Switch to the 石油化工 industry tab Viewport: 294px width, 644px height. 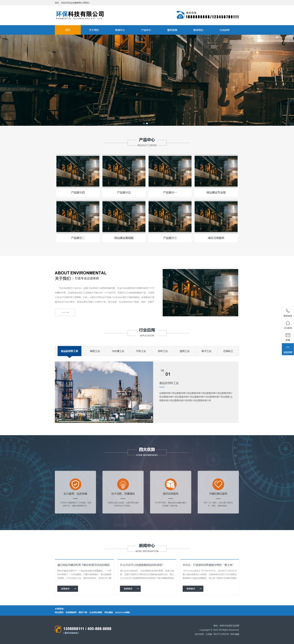coord(228,351)
